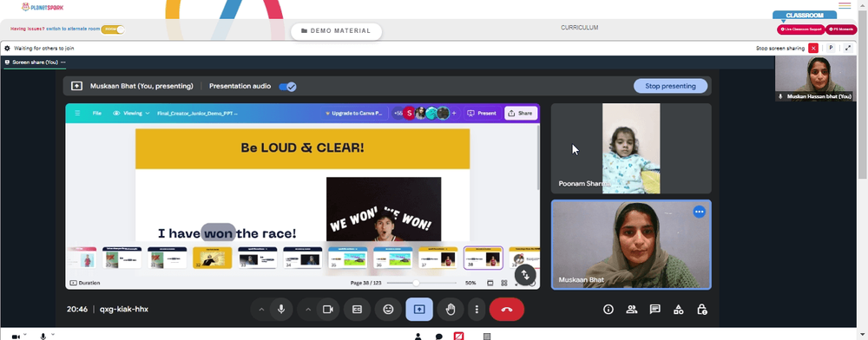Open the Viewing mode dropdown in Canva

131,113
